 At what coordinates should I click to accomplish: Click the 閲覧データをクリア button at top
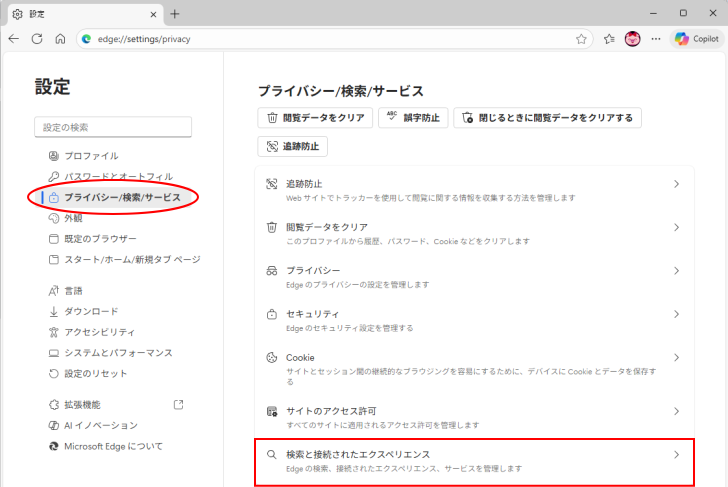pos(315,118)
